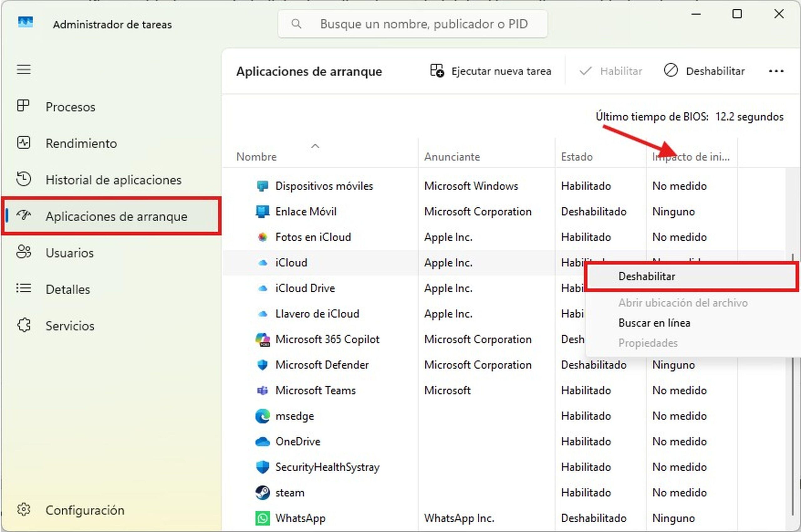The width and height of the screenshot is (801, 532).
Task: Choose Deshabilitar in the context menu
Action: click(691, 276)
